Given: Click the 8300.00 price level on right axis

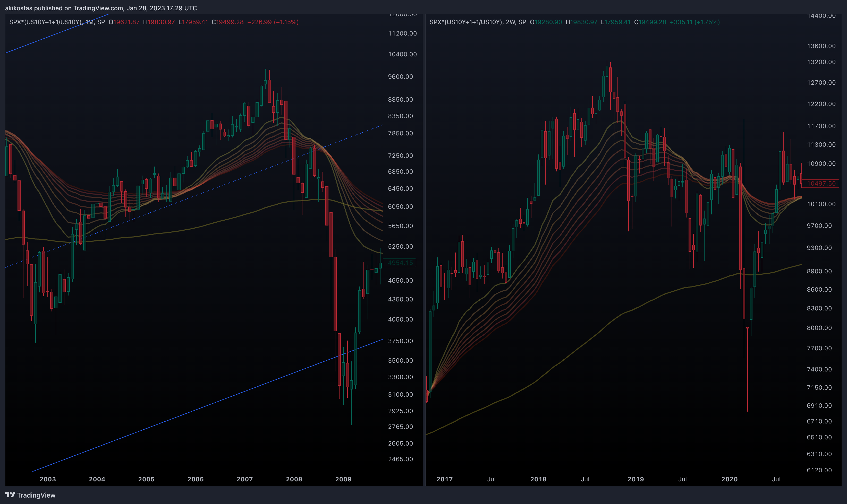Looking at the screenshot, I should [x=819, y=308].
